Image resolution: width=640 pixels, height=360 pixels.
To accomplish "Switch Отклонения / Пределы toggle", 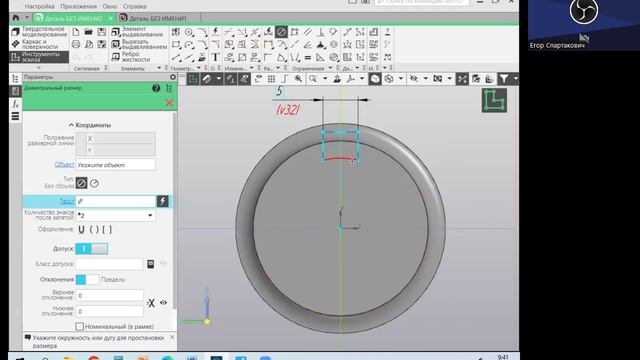I will 87,280.
